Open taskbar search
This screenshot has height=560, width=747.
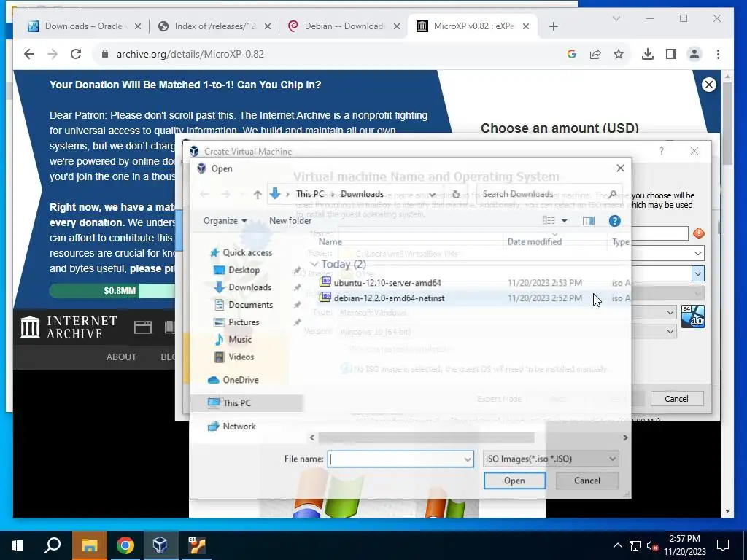(x=53, y=545)
